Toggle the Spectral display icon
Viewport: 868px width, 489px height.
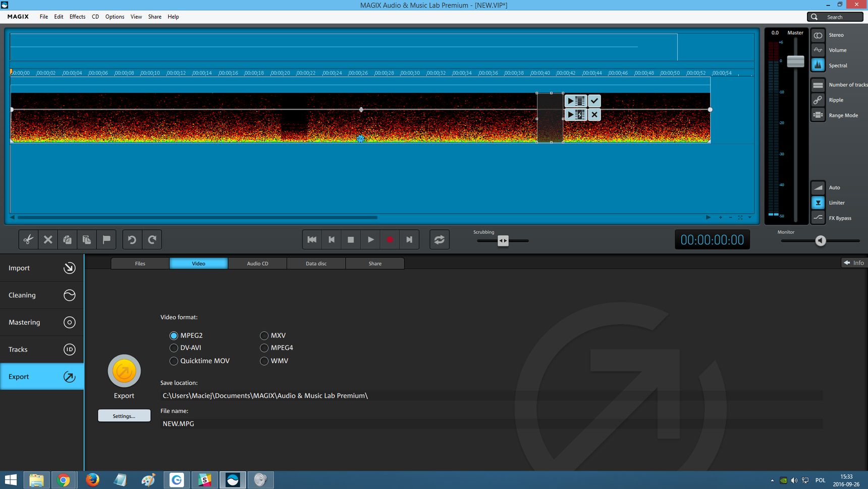tap(818, 65)
